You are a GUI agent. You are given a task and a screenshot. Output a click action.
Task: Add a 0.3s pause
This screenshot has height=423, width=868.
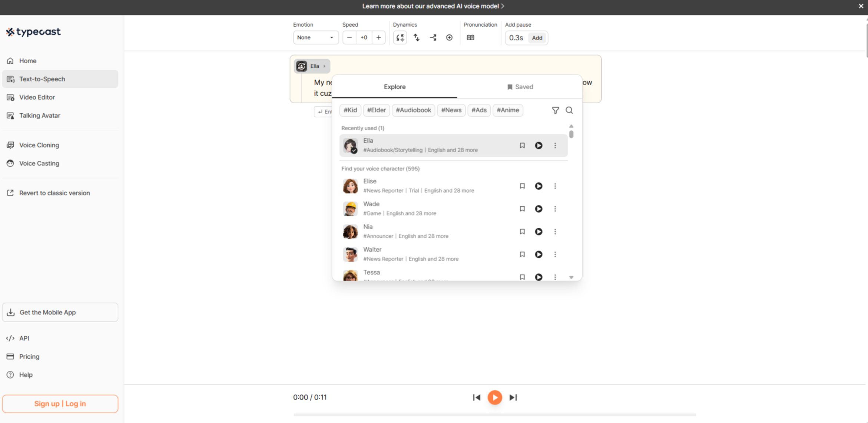(x=537, y=37)
